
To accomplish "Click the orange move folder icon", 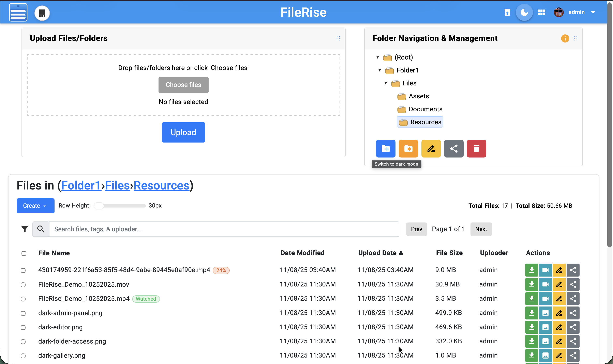I will [408, 149].
